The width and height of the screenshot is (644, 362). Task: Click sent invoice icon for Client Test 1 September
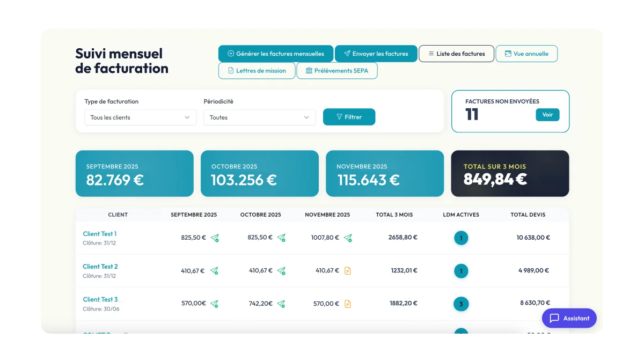click(x=215, y=238)
